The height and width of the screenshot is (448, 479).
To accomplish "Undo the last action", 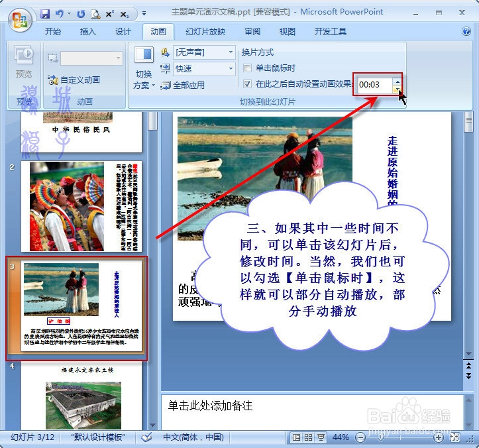I will click(60, 14).
